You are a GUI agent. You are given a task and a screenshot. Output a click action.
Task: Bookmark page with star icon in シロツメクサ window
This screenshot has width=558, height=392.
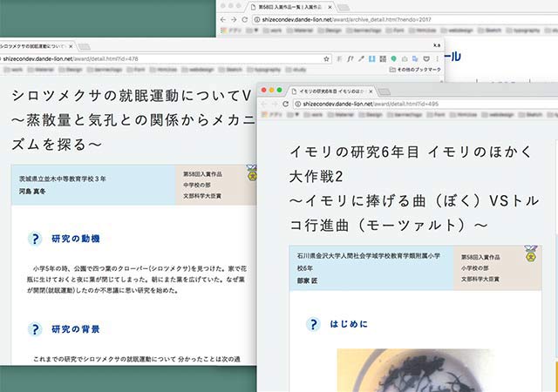[326, 59]
